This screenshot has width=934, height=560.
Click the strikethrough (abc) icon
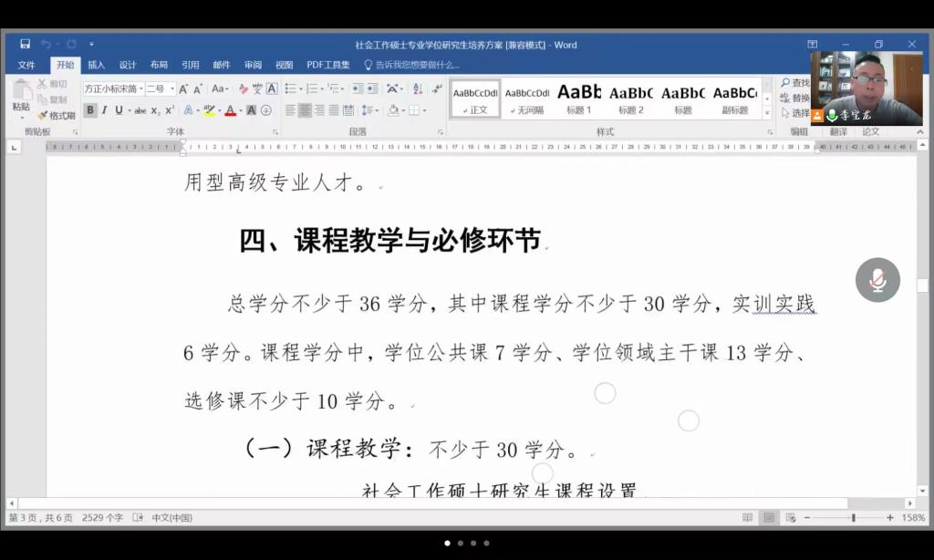pyautogui.click(x=140, y=110)
